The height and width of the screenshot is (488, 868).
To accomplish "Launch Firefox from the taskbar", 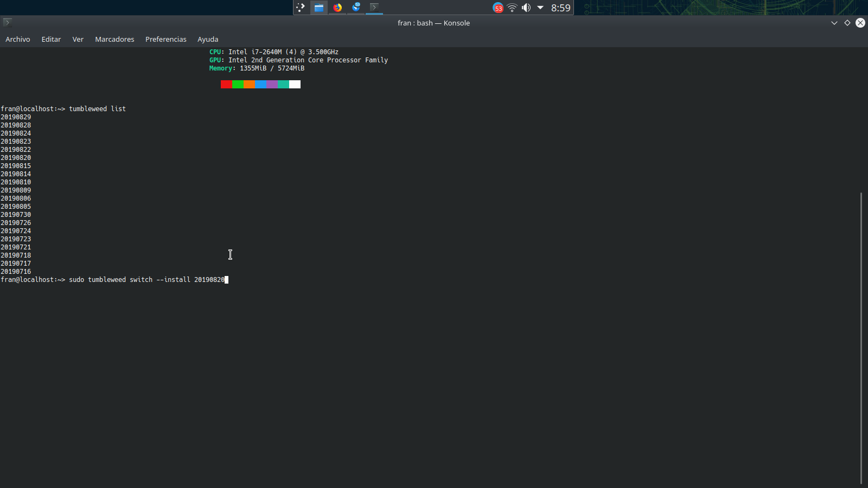I will click(x=338, y=8).
